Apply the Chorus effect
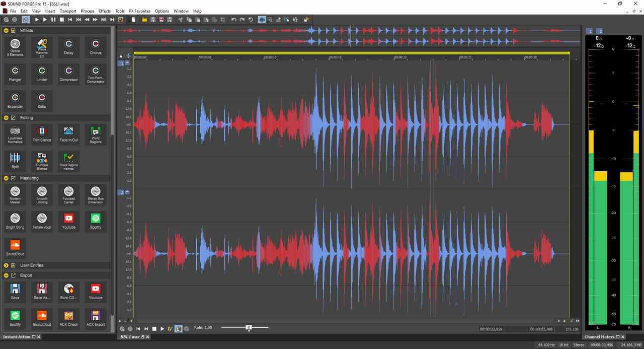The image size is (644, 349). point(95,47)
